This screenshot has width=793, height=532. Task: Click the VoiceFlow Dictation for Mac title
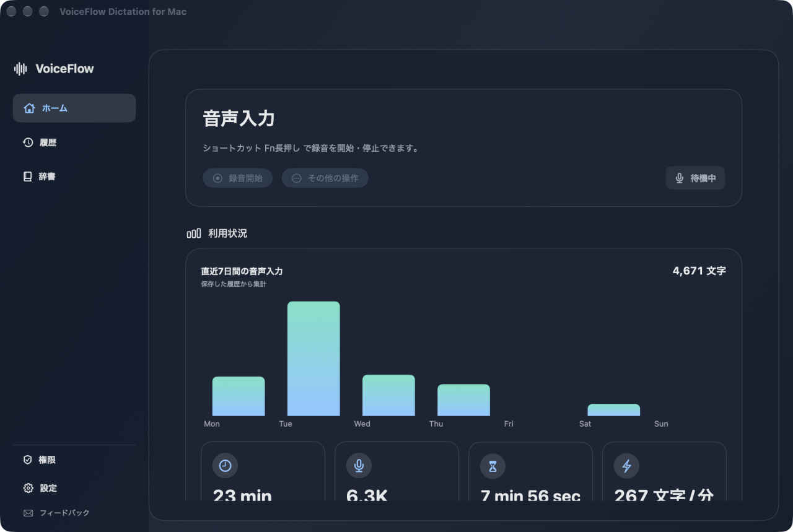tap(123, 12)
